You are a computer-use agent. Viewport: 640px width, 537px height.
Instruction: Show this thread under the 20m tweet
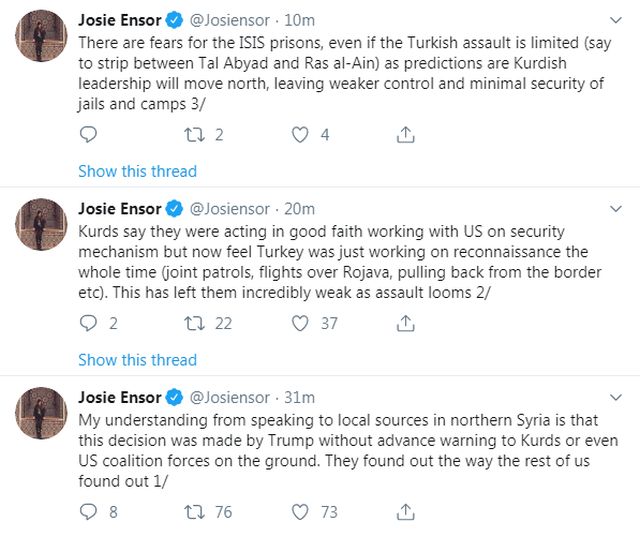point(137,360)
